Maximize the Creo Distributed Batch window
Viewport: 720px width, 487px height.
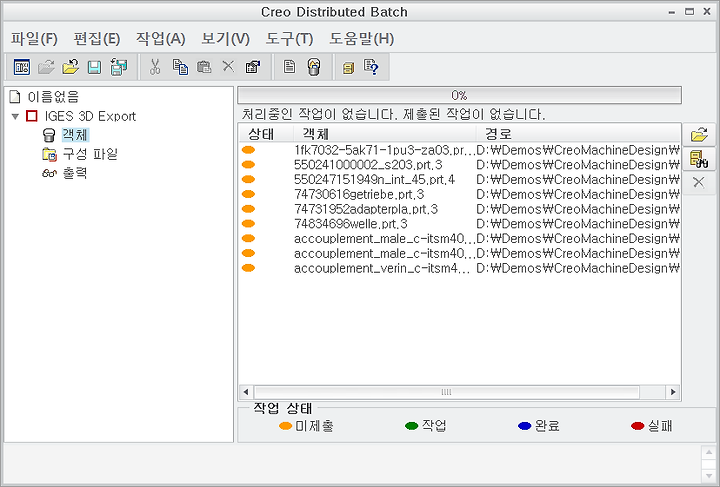coord(689,12)
